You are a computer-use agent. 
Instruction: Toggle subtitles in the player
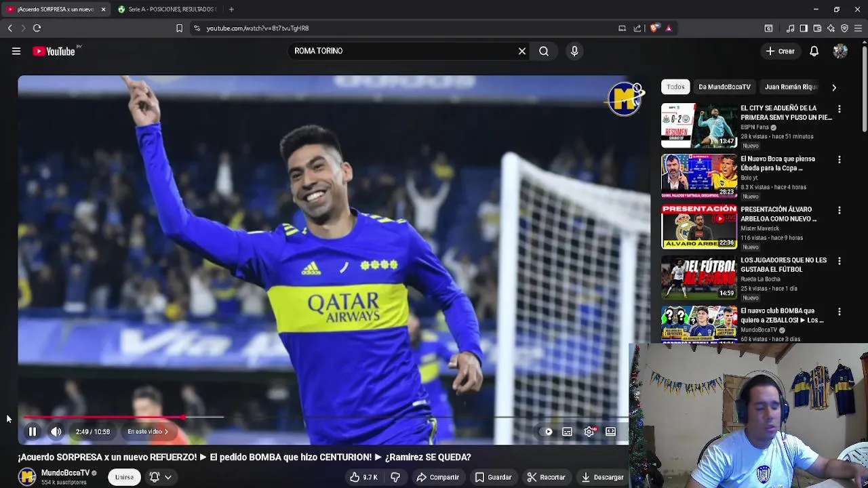coord(568,432)
